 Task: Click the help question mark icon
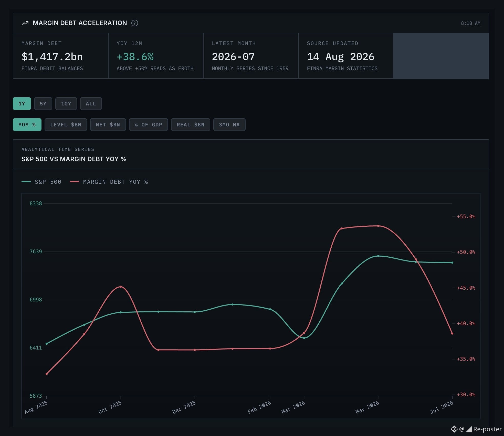point(135,23)
